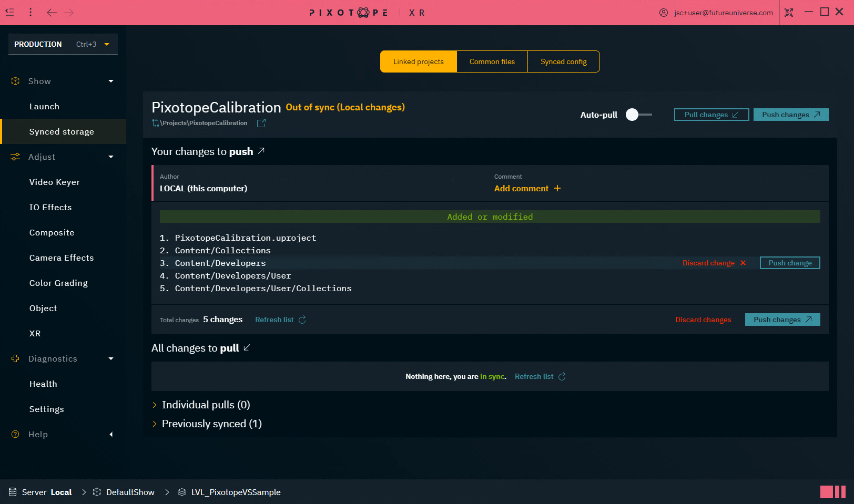Toggle the Auto-pull switch
The width and height of the screenshot is (854, 504).
[638, 115]
